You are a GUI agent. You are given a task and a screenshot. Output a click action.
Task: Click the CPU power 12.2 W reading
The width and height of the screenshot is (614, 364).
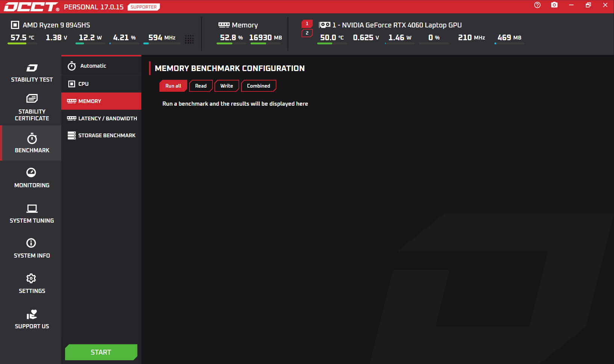[x=90, y=38]
